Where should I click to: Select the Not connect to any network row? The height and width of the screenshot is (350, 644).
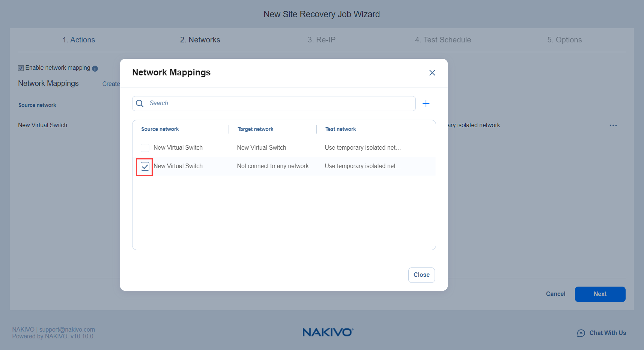[x=272, y=166]
